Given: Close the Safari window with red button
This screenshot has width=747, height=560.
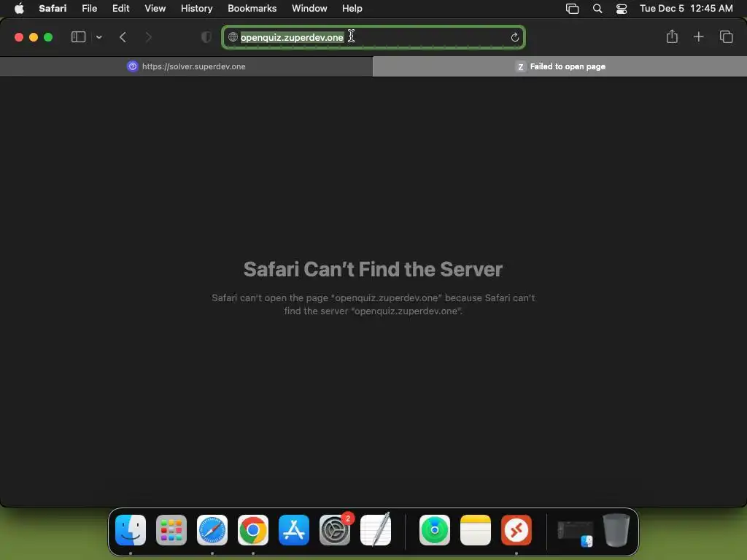Looking at the screenshot, I should 19,37.
